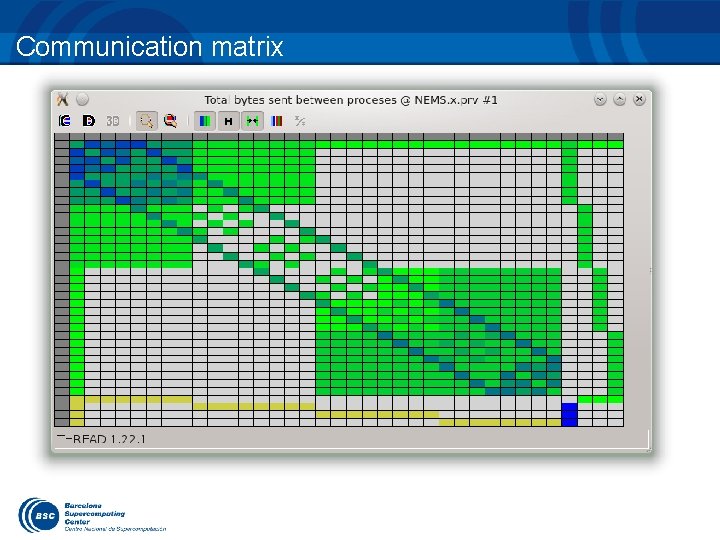Screen dimensions: 720x540
Task: Click the round sticky button beside X icon
Action: tap(82, 99)
